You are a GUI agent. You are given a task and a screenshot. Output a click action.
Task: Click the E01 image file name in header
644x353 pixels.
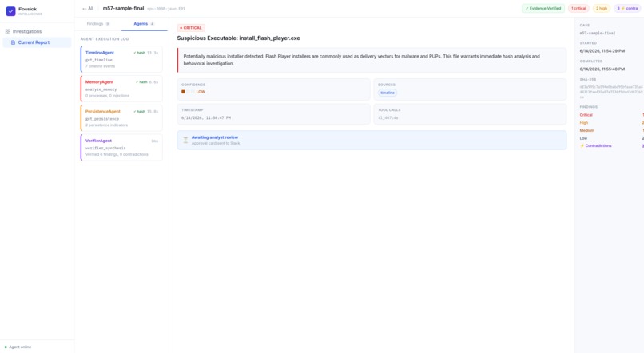pos(166,9)
